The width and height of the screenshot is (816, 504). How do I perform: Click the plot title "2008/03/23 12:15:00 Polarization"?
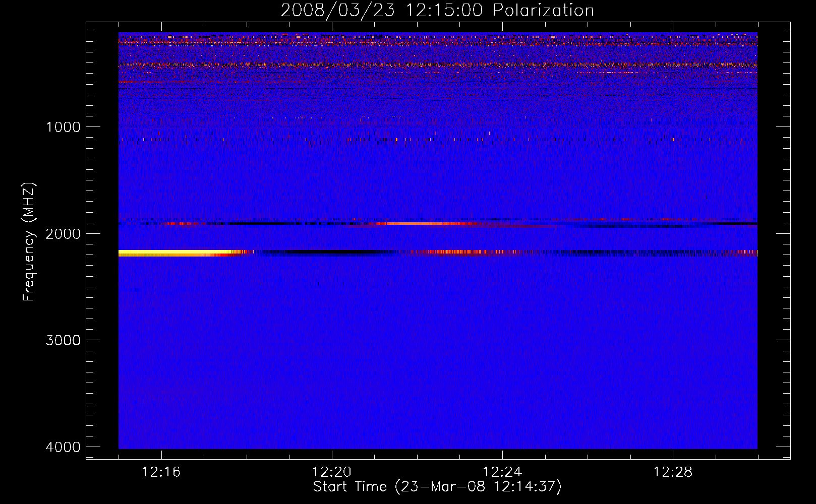tap(437, 10)
